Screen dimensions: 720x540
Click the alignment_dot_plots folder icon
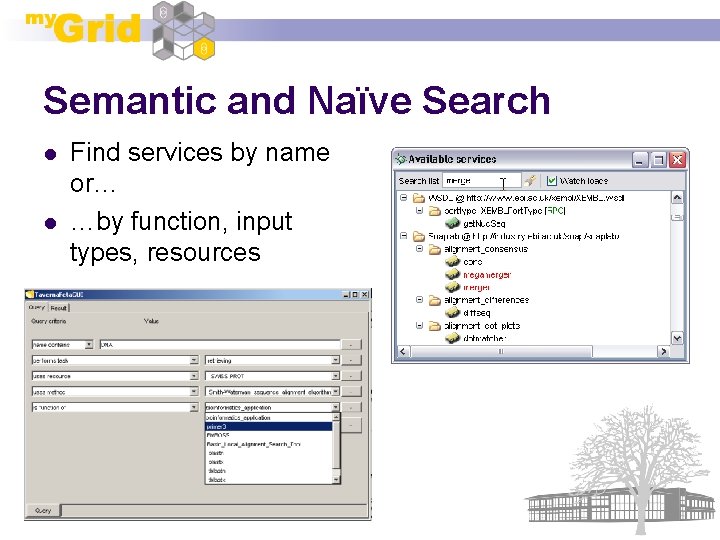click(434, 326)
